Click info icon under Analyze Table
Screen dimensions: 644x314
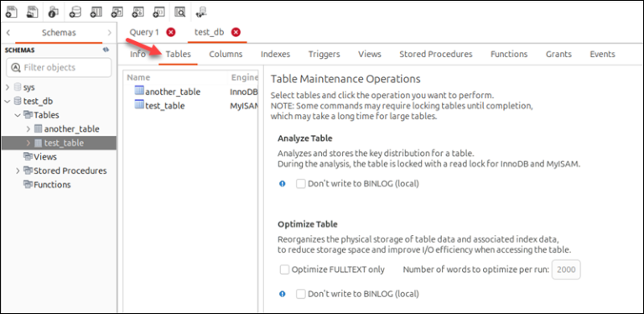[x=282, y=184]
